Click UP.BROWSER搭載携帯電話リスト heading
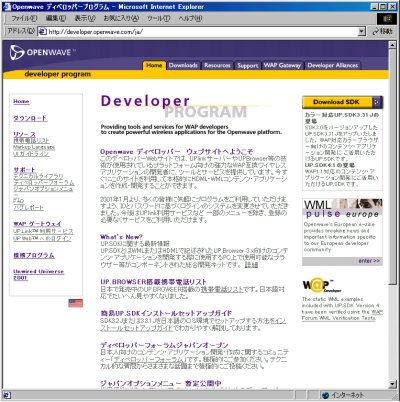Image resolution: width=400 pixels, height=402 pixels. [153, 282]
